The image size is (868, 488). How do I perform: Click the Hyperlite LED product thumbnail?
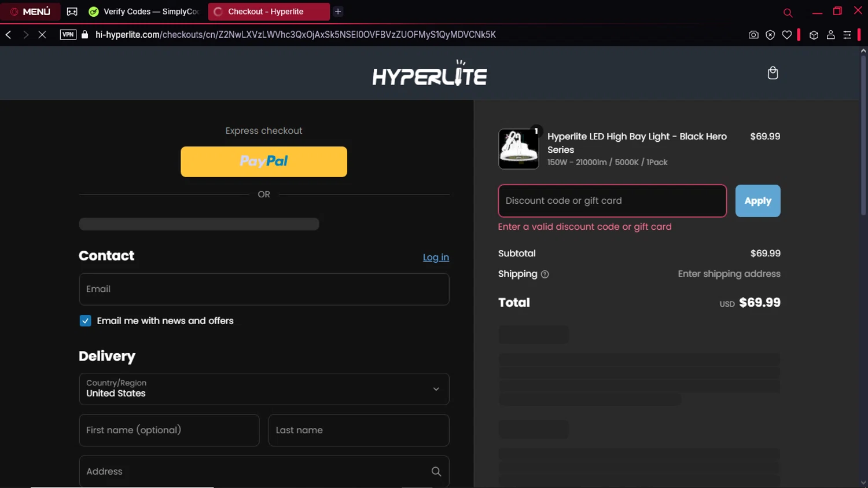(x=518, y=149)
